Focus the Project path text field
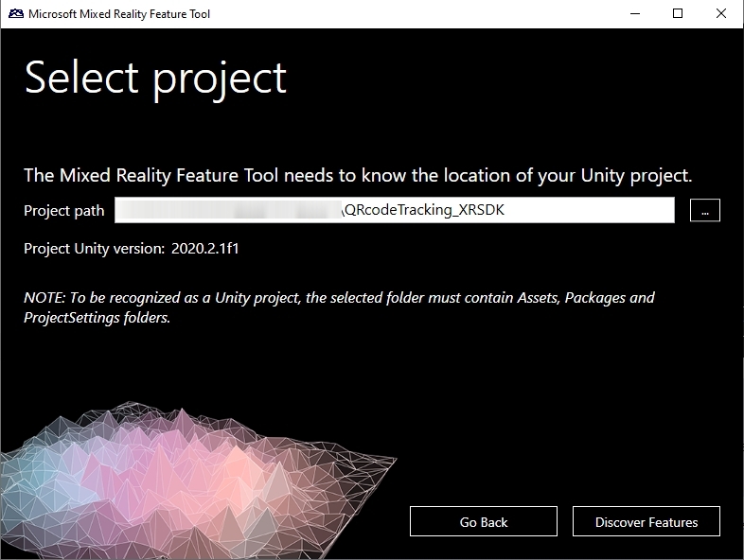 395,210
